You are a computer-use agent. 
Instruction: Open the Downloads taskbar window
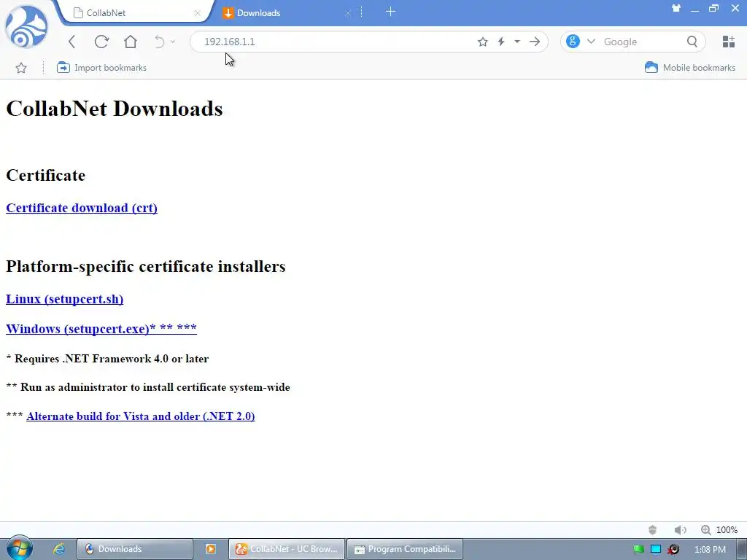tap(135, 549)
